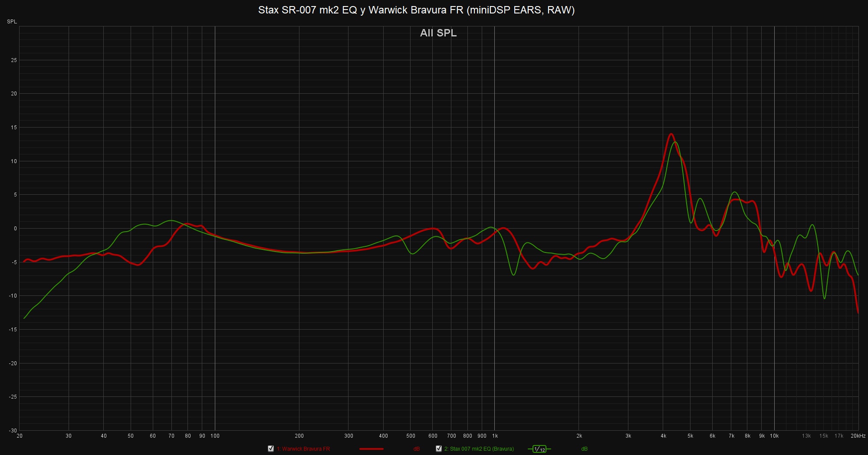Click the green dB readout for Stax trace
The width and height of the screenshot is (868, 455).
coord(584,449)
